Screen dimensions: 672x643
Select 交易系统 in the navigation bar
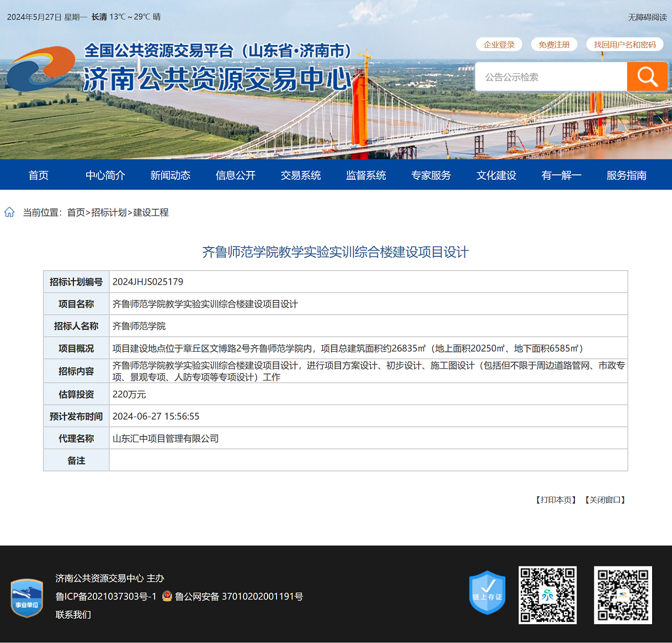click(301, 175)
